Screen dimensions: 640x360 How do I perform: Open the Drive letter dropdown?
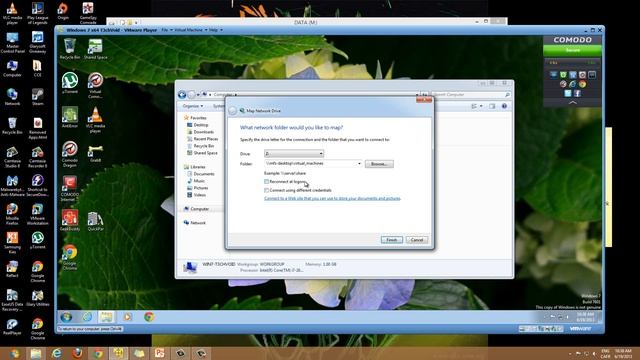click(294, 153)
